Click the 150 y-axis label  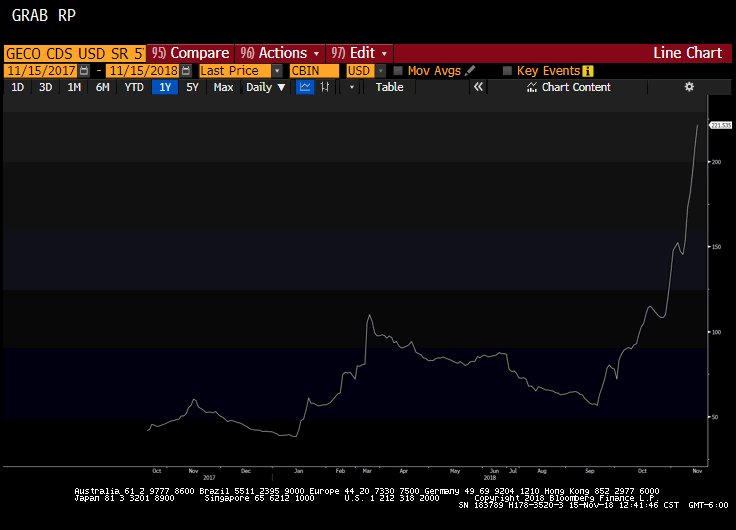click(x=716, y=247)
